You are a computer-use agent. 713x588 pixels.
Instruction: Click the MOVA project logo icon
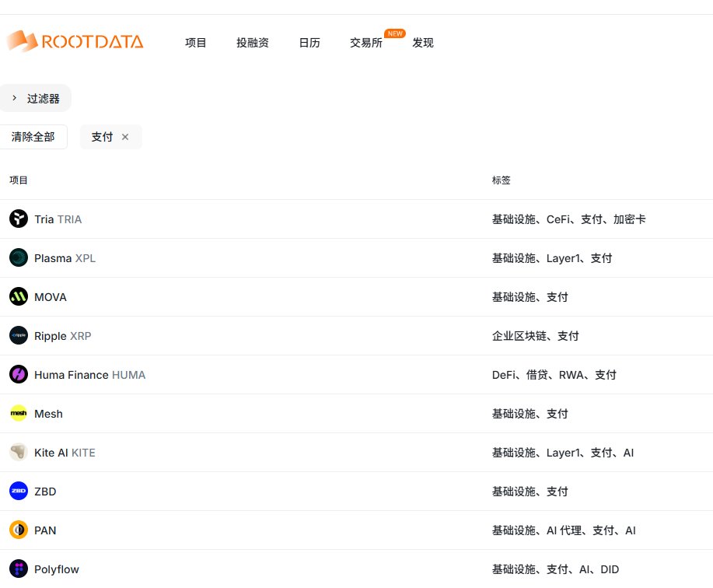(19, 297)
